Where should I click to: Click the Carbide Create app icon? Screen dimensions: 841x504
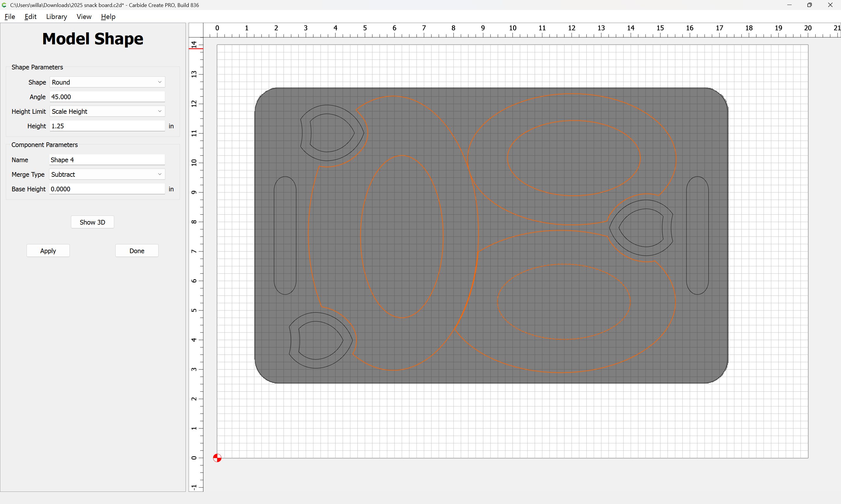point(4,5)
